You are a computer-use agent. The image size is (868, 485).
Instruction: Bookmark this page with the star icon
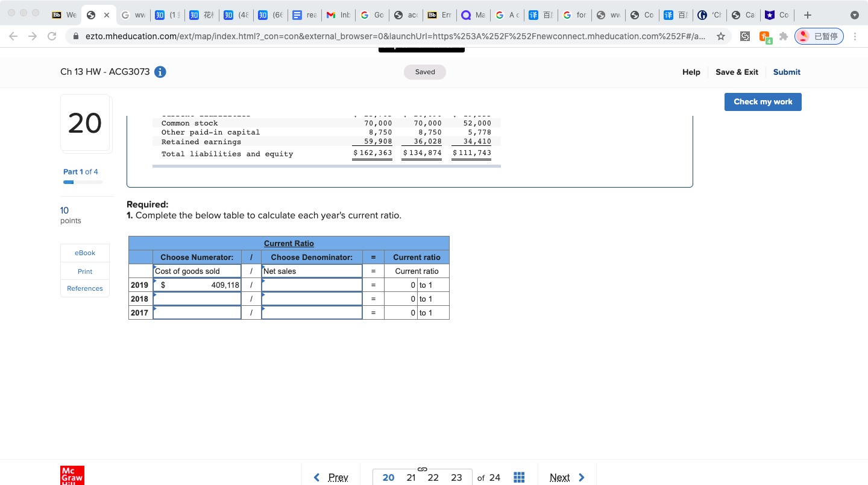(x=721, y=36)
